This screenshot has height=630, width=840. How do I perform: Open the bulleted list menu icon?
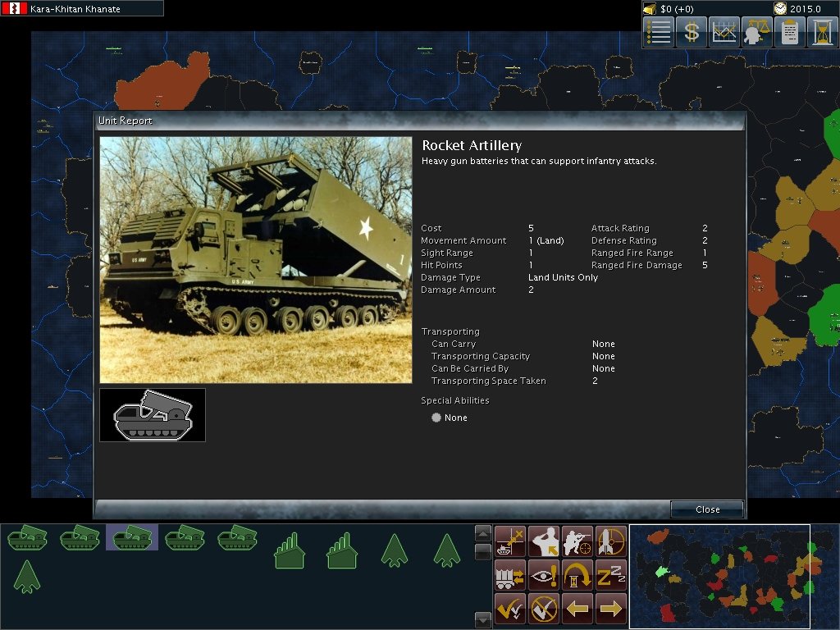tap(659, 32)
